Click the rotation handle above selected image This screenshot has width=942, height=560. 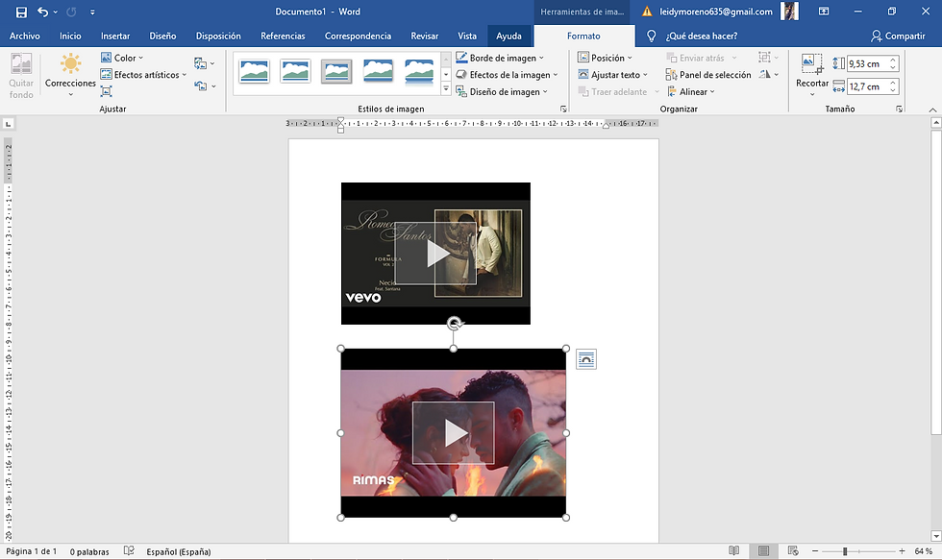point(454,324)
